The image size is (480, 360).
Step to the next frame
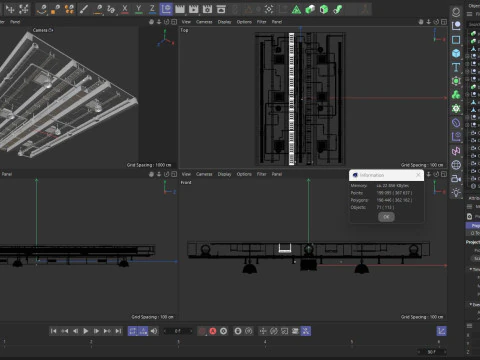click(x=96, y=331)
